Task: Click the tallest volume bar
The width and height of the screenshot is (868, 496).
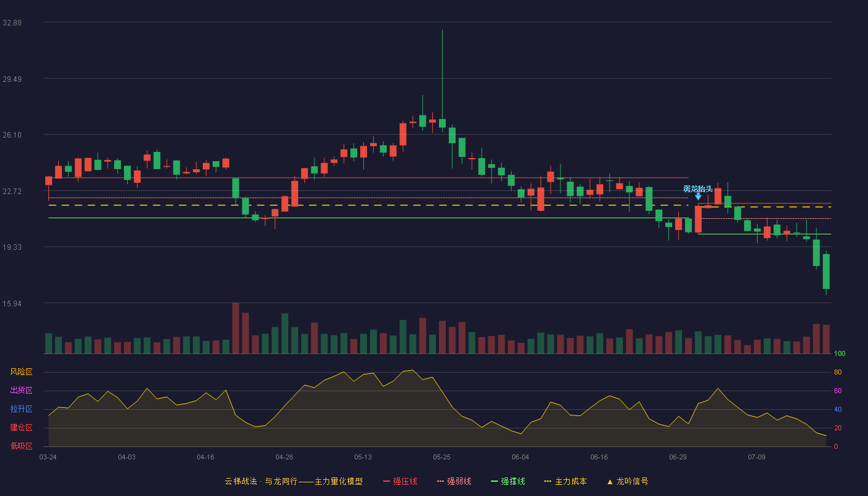Action: [x=236, y=328]
